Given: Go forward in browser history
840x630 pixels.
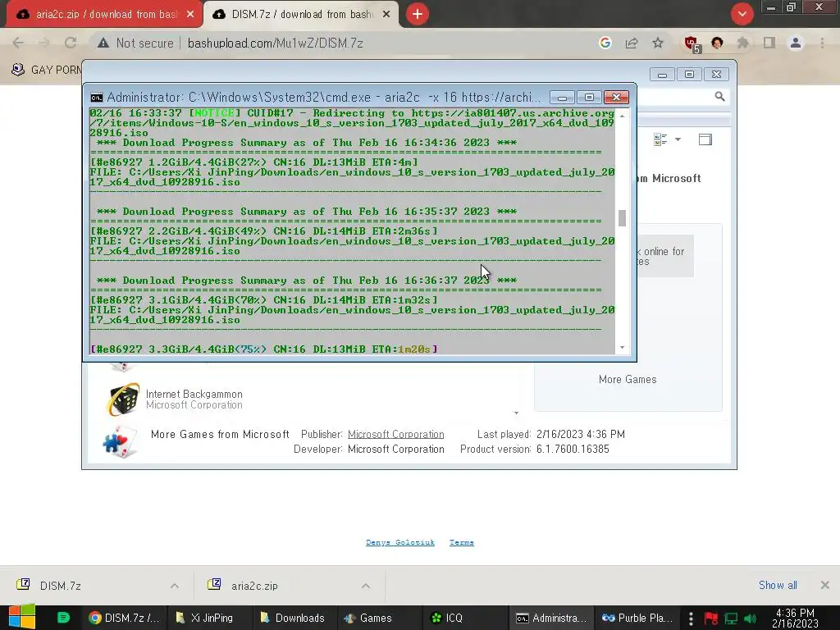Looking at the screenshot, I should (x=44, y=43).
